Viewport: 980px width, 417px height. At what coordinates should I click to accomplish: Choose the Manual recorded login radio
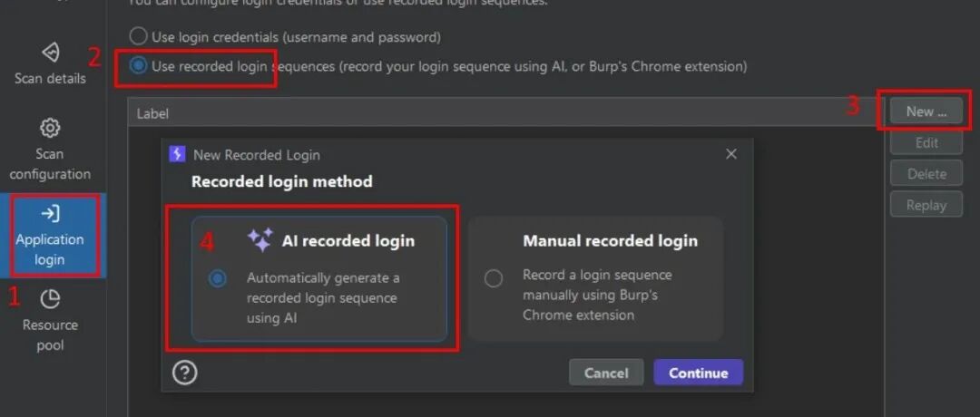tap(494, 278)
